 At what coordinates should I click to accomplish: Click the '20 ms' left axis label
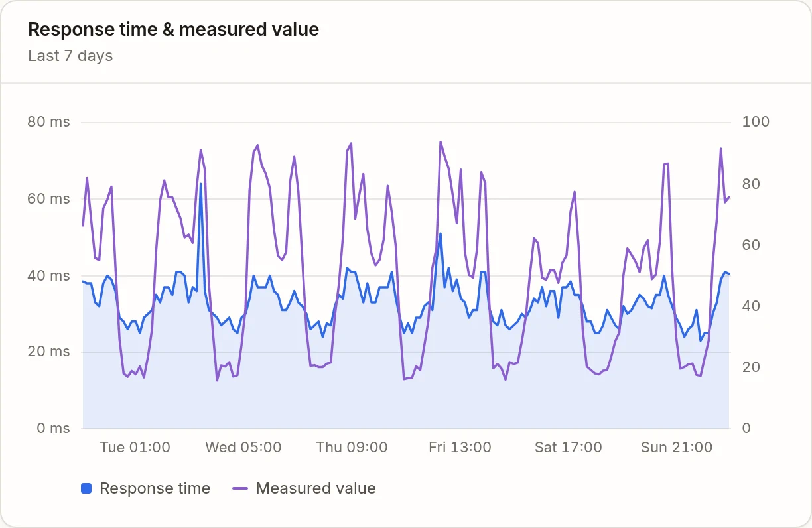point(48,352)
